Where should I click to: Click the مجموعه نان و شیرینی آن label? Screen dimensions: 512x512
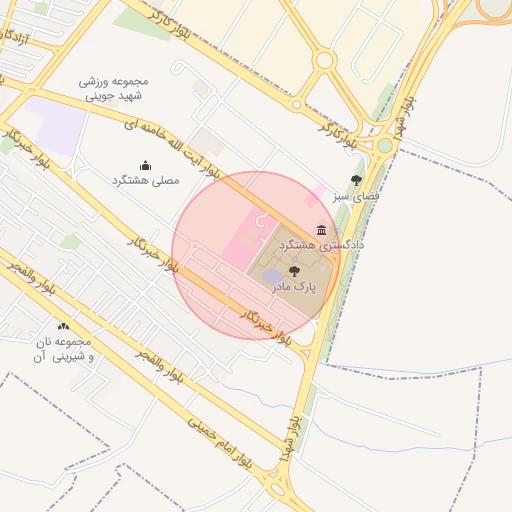point(63,350)
